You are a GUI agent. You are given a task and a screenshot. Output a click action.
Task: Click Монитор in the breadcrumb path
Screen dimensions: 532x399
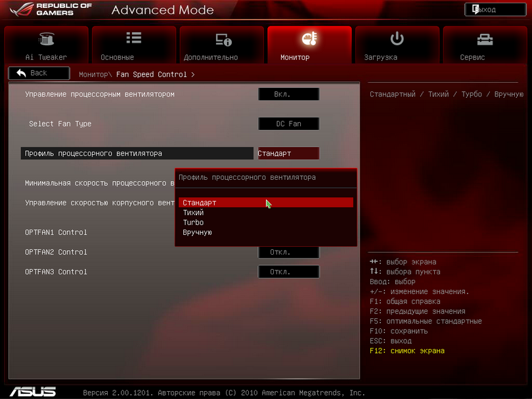(x=93, y=75)
